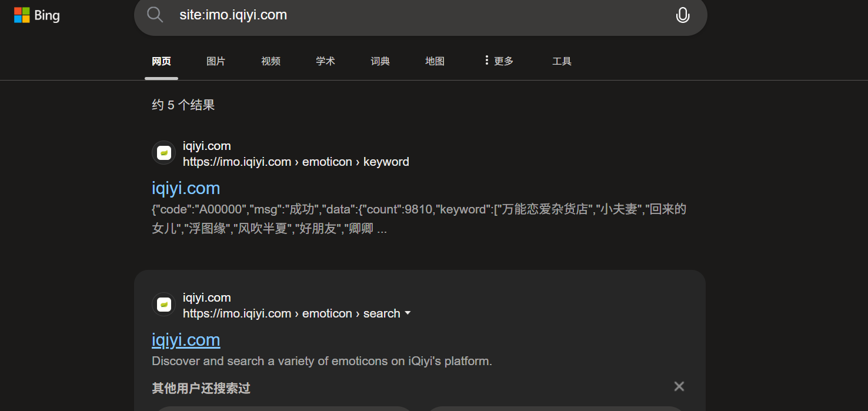This screenshot has width=868, height=411.
Task: Open the 地图 tab
Action: [x=435, y=61]
